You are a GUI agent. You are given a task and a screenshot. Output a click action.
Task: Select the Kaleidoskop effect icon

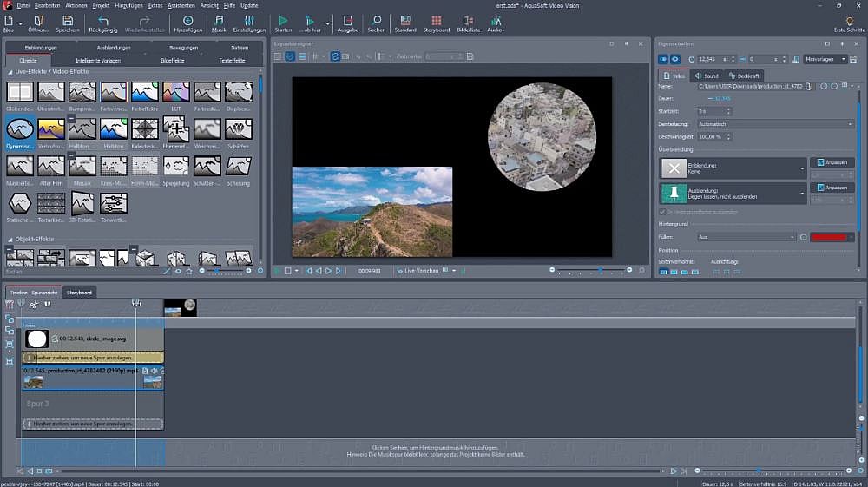144,129
